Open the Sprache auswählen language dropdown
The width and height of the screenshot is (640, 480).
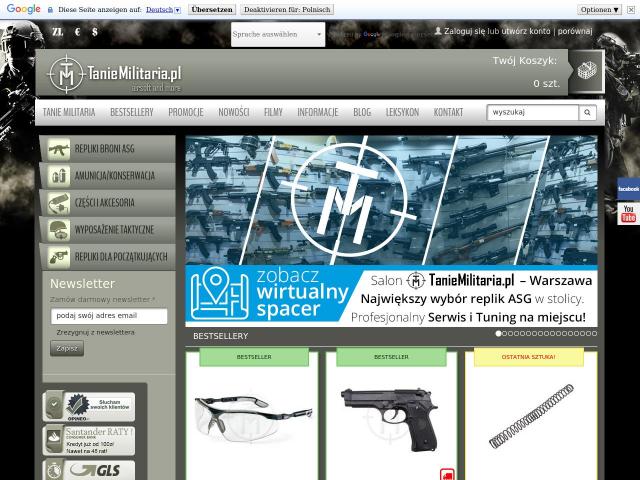(x=278, y=34)
